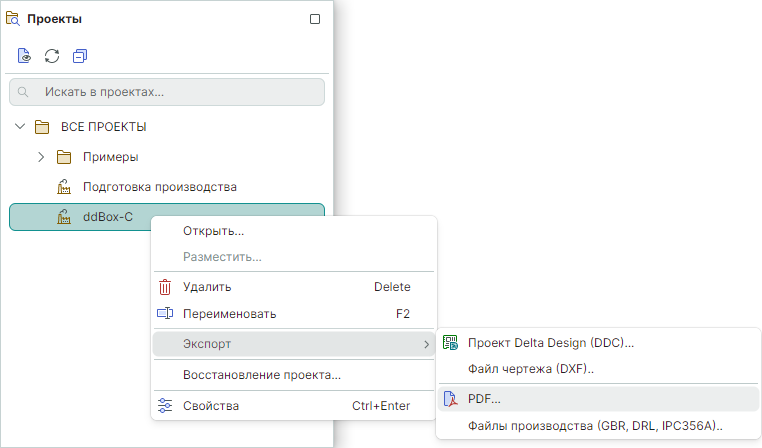Image resolution: width=762 pixels, height=448 pixels.
Task: Select the ВСЕ ПРОЕКТЫ tree row
Action: tap(167, 127)
